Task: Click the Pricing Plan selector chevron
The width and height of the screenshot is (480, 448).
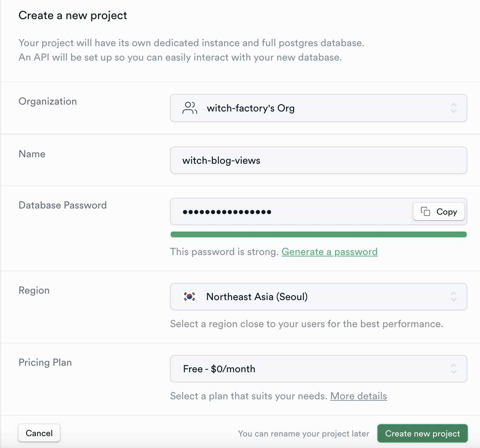Action: [x=454, y=369]
